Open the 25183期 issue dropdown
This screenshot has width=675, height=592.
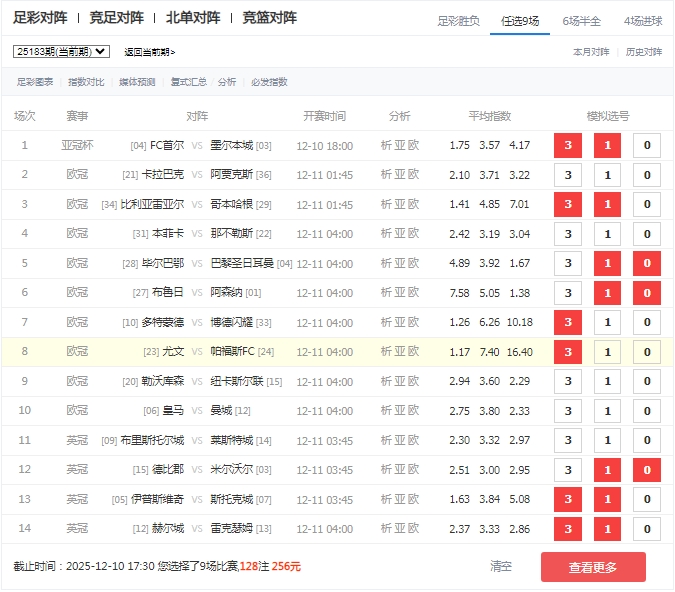coord(61,51)
